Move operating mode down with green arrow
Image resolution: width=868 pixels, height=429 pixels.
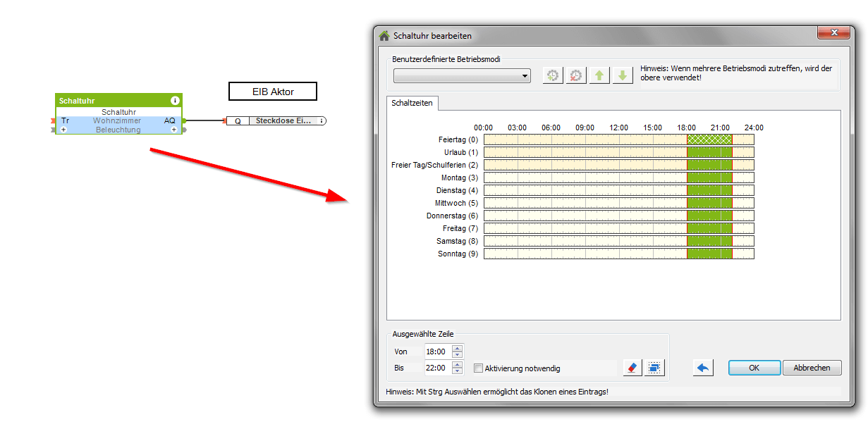[622, 75]
